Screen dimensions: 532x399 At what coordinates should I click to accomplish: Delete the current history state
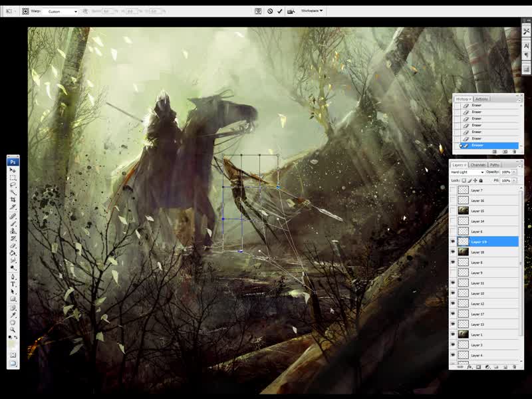pos(514,152)
